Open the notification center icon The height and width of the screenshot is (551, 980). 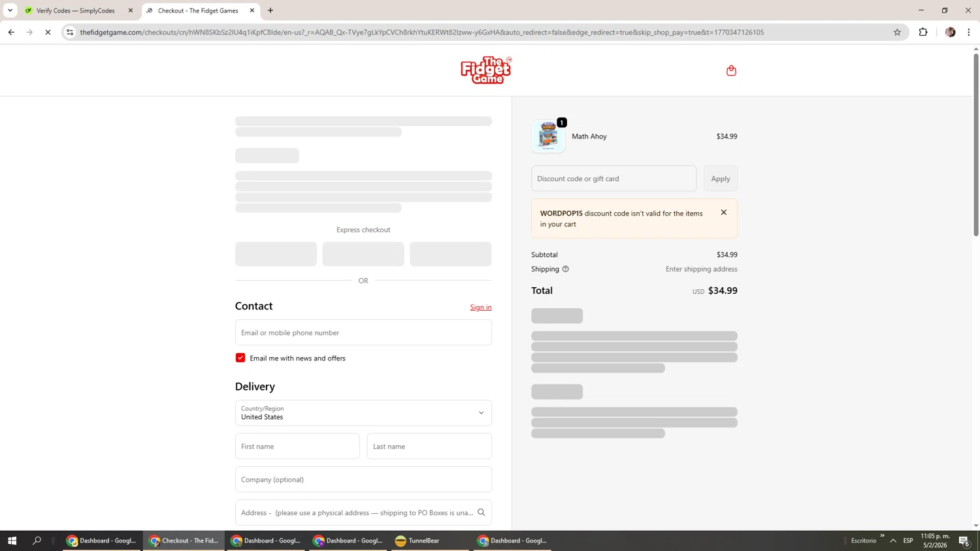click(x=964, y=541)
